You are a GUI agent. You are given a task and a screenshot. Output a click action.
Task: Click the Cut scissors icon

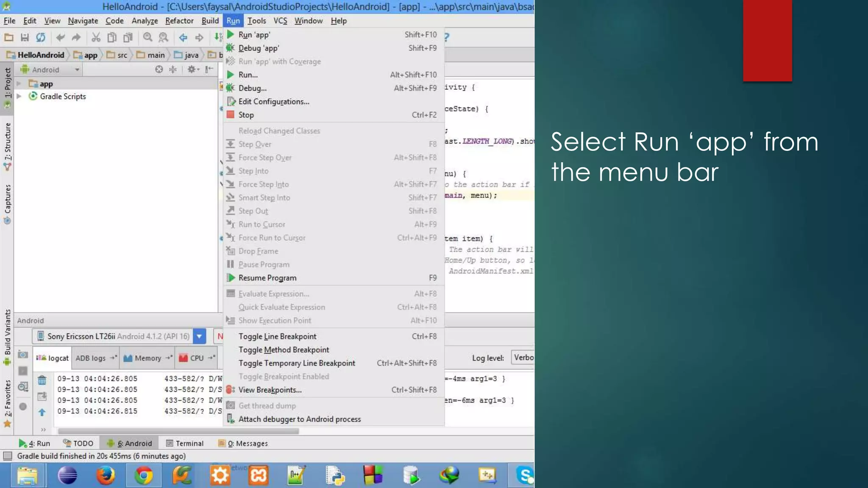(x=96, y=37)
